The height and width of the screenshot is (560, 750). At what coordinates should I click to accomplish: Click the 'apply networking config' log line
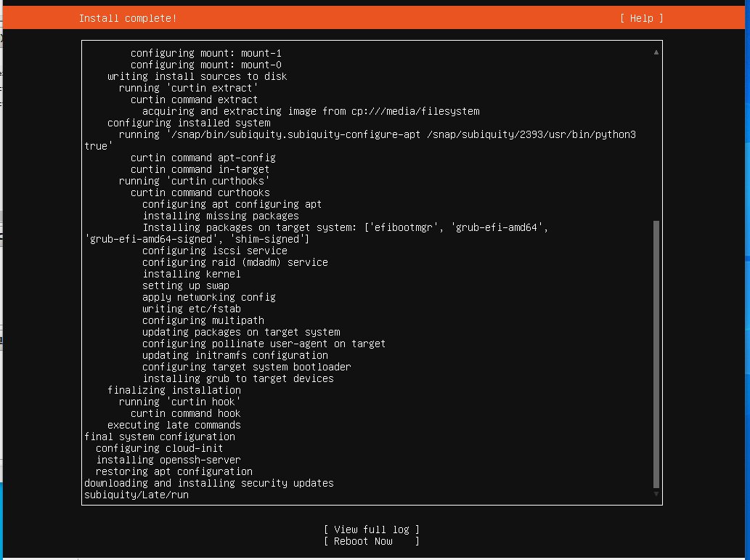(209, 297)
